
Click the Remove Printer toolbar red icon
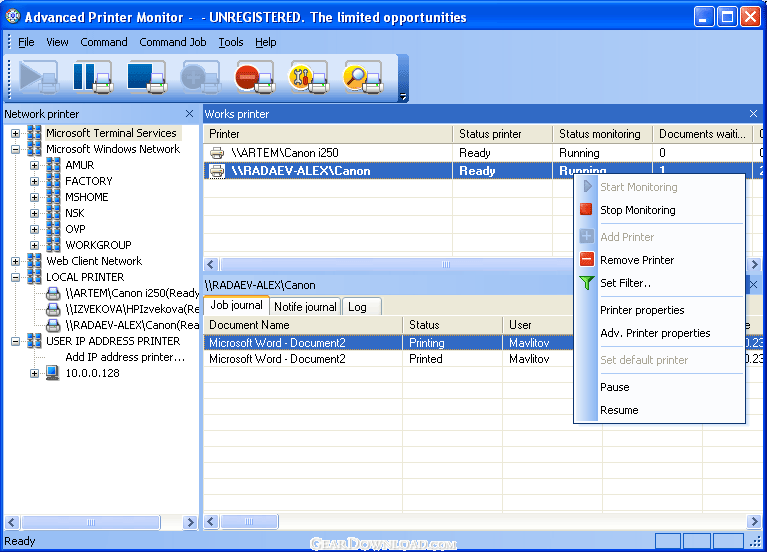pos(254,77)
